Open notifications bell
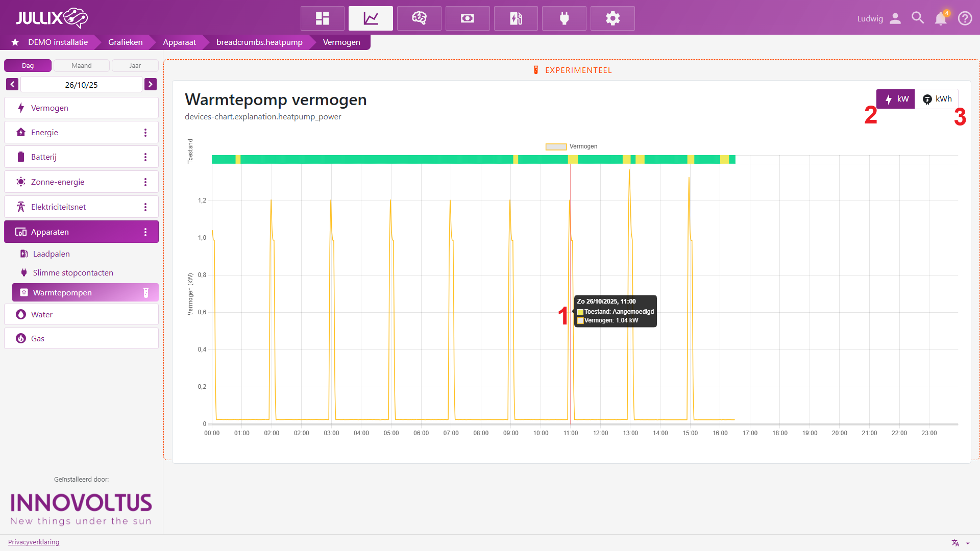The width and height of the screenshot is (980, 551). point(940,19)
